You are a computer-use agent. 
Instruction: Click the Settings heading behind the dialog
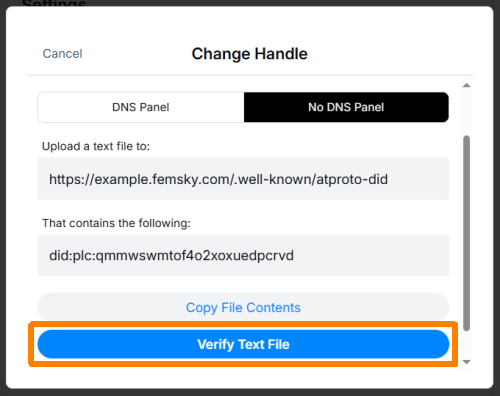pyautogui.click(x=54, y=3)
